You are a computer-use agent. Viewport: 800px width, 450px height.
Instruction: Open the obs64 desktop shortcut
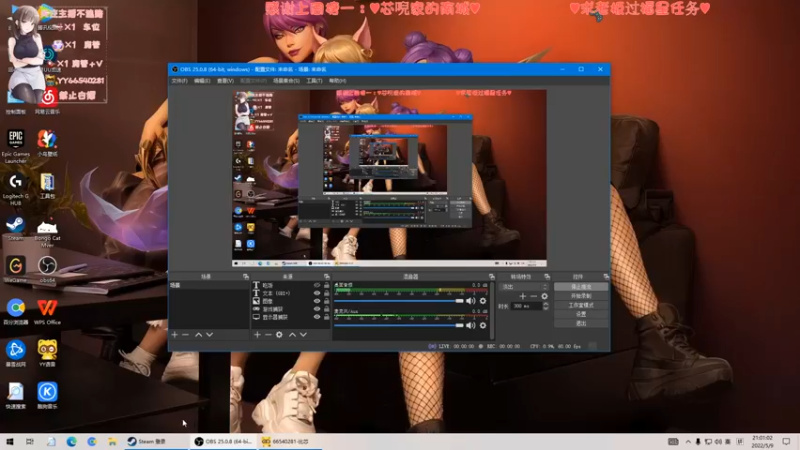[x=47, y=270]
